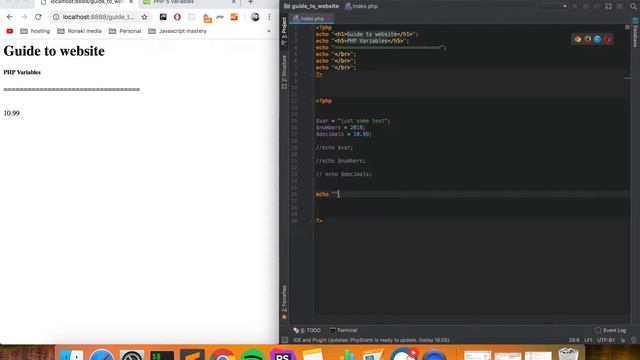Close the PHP 5 Variables tab
640x360 pixels.
(234, 2)
